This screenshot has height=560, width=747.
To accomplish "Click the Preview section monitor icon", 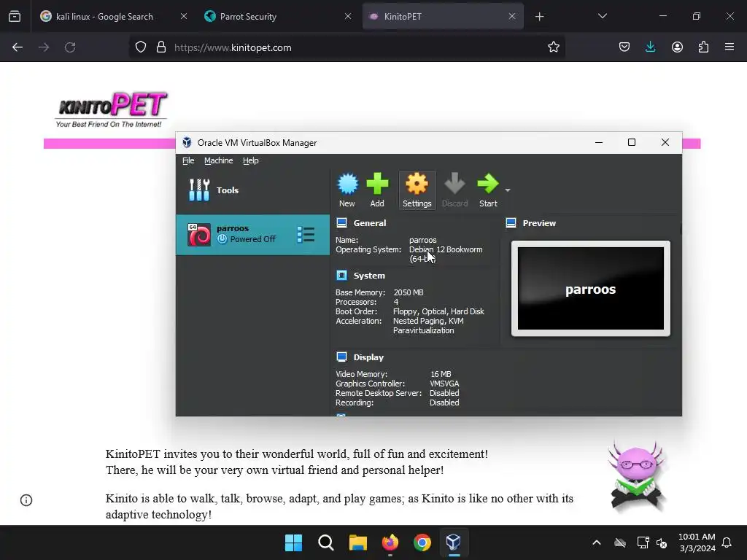I will [x=511, y=223].
